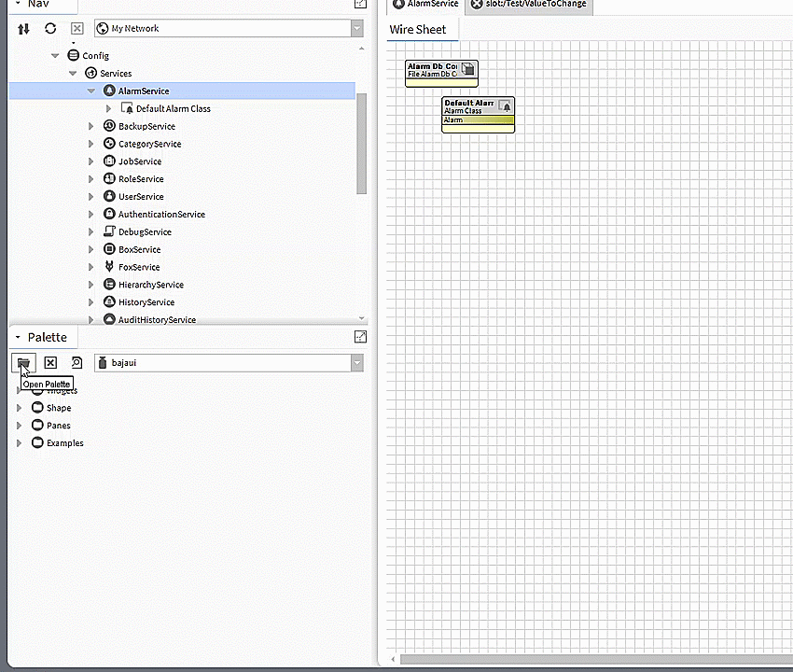The height and width of the screenshot is (672, 793).
Task: Select HistoryService in the Nav tree
Action: pos(146,302)
